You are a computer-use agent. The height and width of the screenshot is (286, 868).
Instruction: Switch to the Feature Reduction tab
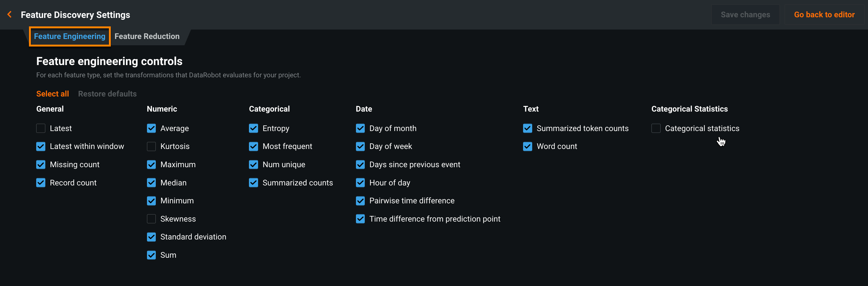(147, 36)
